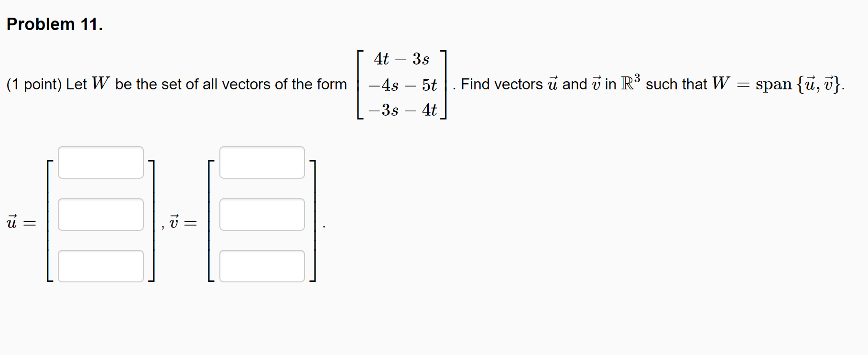Click the third entry box of vector u
The width and height of the screenshot is (868, 355).
point(100,266)
